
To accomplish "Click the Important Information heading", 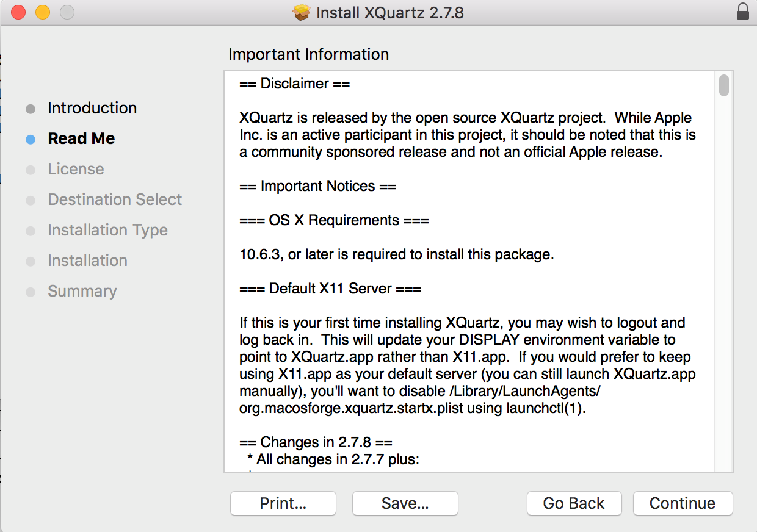I will tap(308, 54).
